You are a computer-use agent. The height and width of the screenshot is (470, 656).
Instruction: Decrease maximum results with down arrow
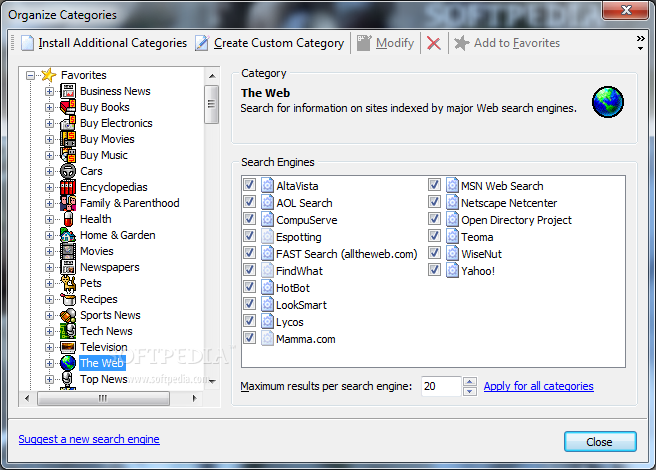(x=470, y=391)
